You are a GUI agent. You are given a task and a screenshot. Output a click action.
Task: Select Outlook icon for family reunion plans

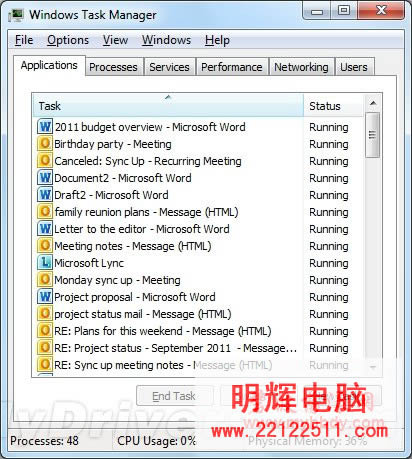(x=45, y=212)
